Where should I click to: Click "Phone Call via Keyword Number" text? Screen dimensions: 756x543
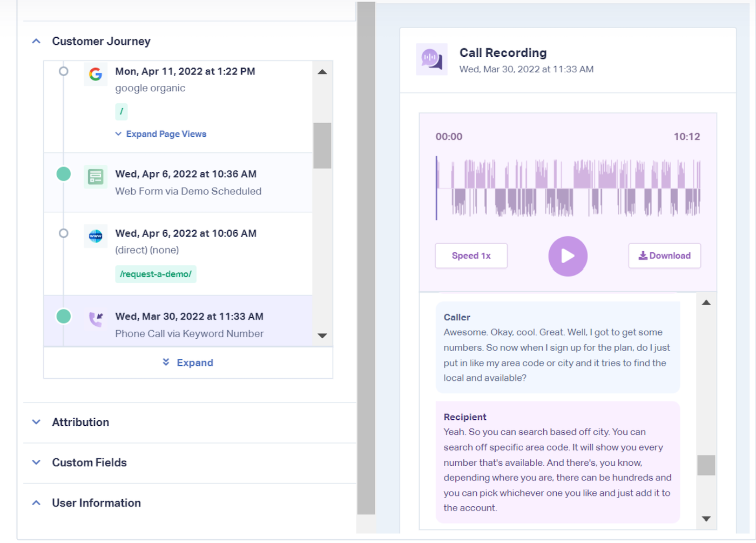click(x=189, y=334)
